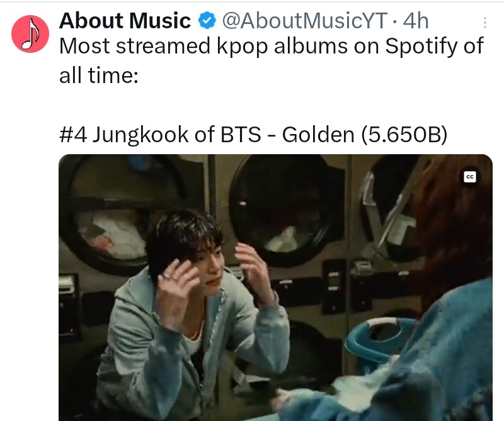This screenshot has width=504, height=421.
Task: Click the 'Most streamed kpop albums' text line
Action: click(x=271, y=47)
